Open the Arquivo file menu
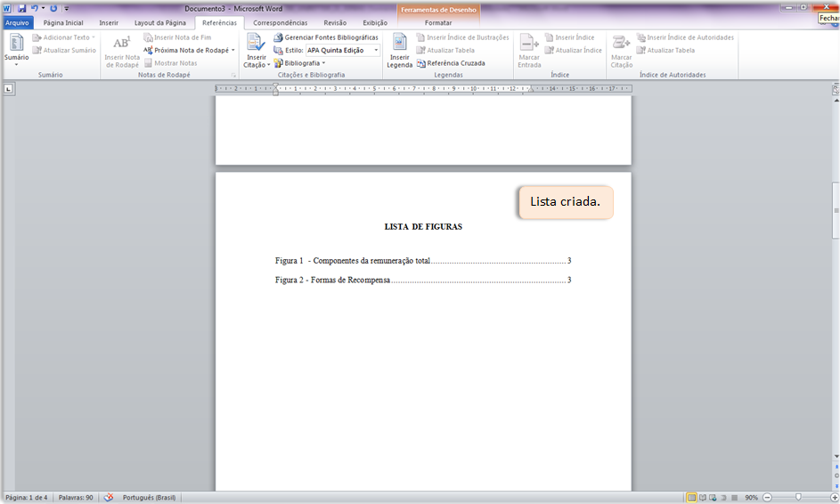 click(x=17, y=23)
